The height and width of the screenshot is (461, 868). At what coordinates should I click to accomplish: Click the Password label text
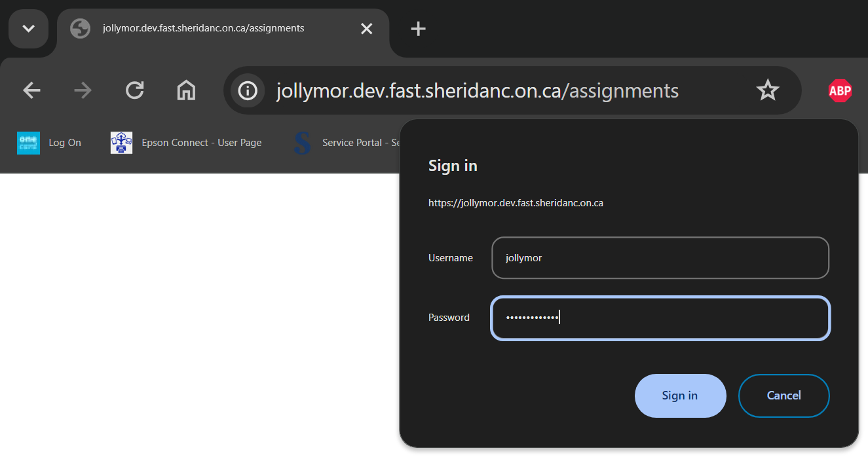tap(449, 318)
